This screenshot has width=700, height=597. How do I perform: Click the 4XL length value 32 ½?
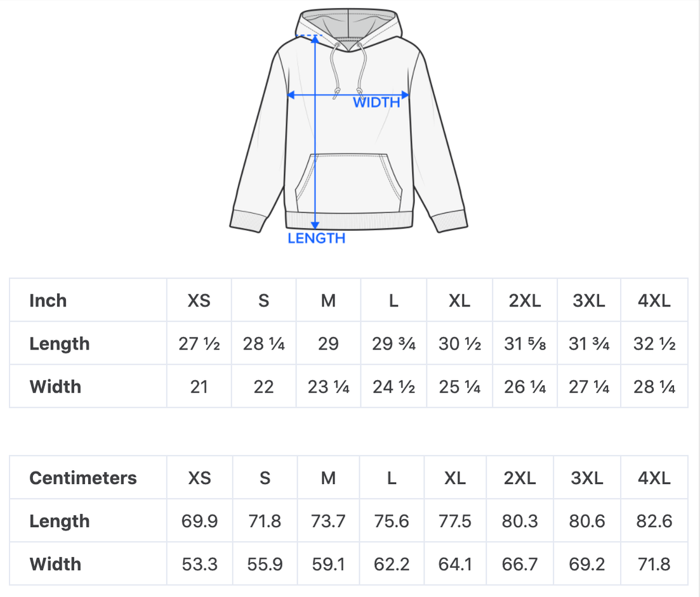[654, 344]
